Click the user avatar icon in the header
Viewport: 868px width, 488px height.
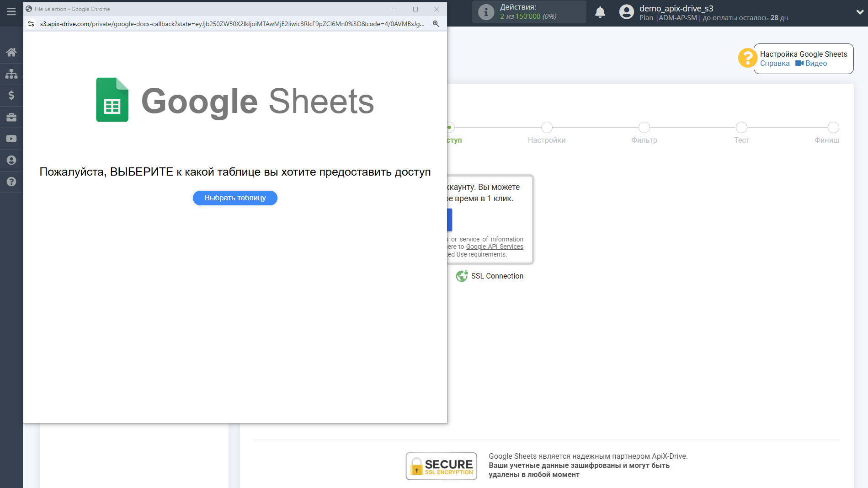pos(627,12)
